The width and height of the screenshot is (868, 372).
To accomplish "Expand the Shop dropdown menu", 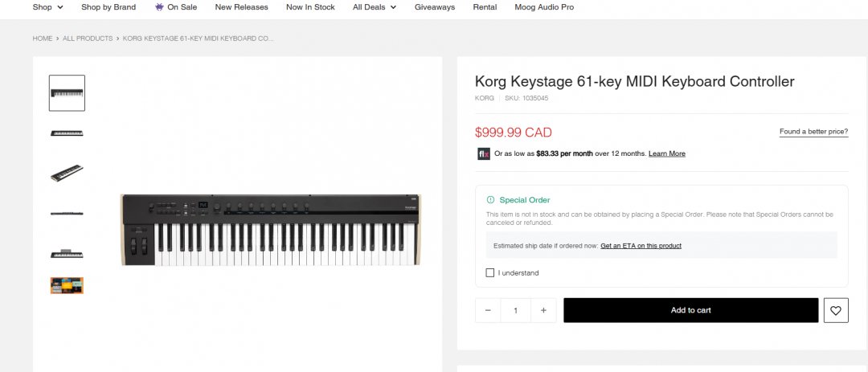I will point(48,7).
